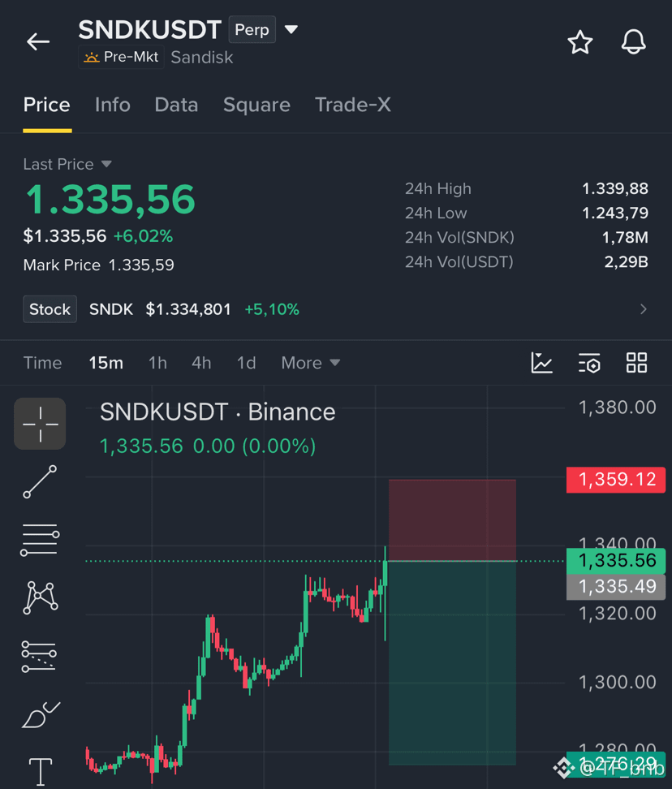Click the red stop-loss zone of position

(452, 520)
